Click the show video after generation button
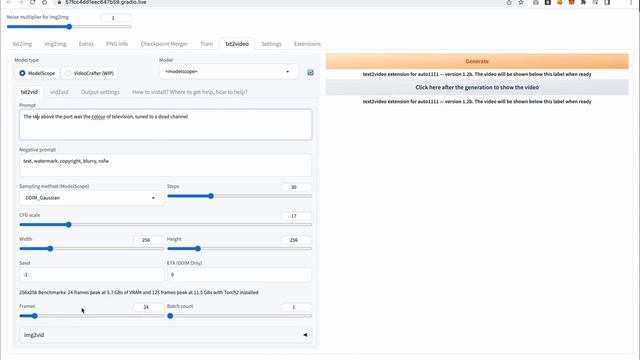Viewport: 640px width, 360px height. 477,87
